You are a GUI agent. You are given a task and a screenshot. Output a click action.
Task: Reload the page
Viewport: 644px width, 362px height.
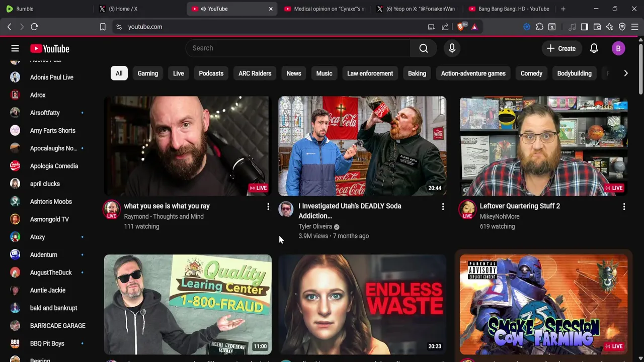(x=34, y=27)
